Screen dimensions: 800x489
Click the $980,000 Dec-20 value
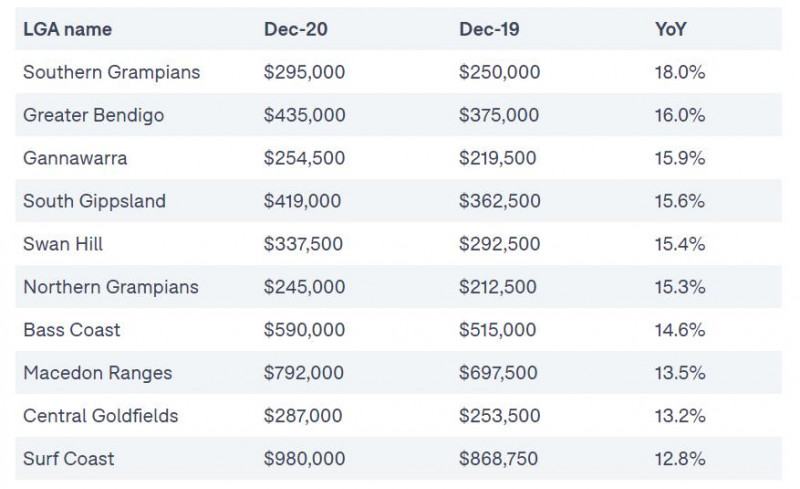pyautogui.click(x=304, y=459)
